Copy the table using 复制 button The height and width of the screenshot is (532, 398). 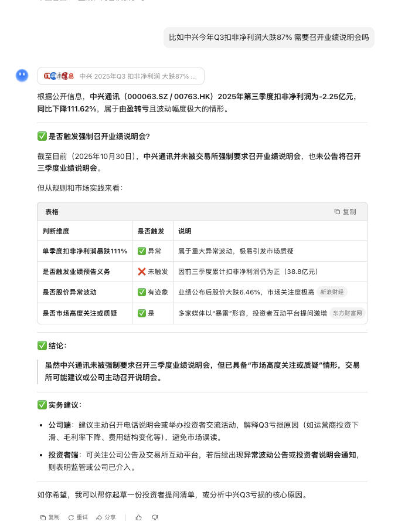[345, 212]
